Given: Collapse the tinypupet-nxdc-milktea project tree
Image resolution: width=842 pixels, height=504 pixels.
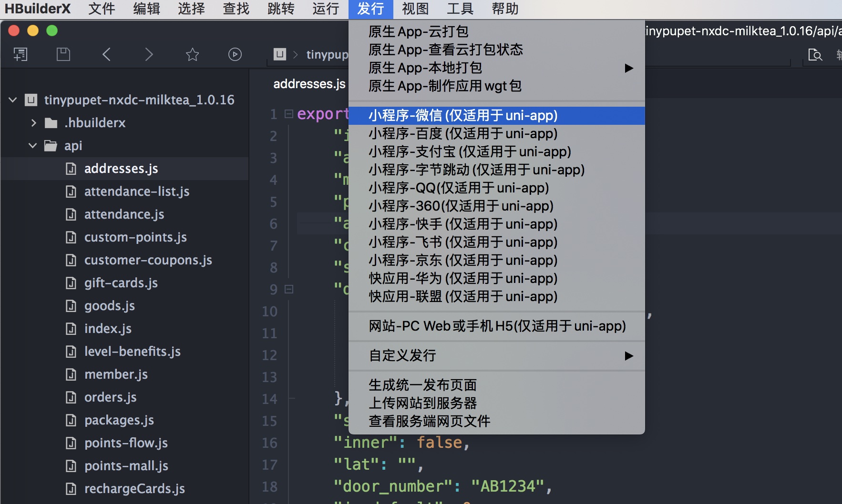Looking at the screenshot, I should [x=13, y=100].
